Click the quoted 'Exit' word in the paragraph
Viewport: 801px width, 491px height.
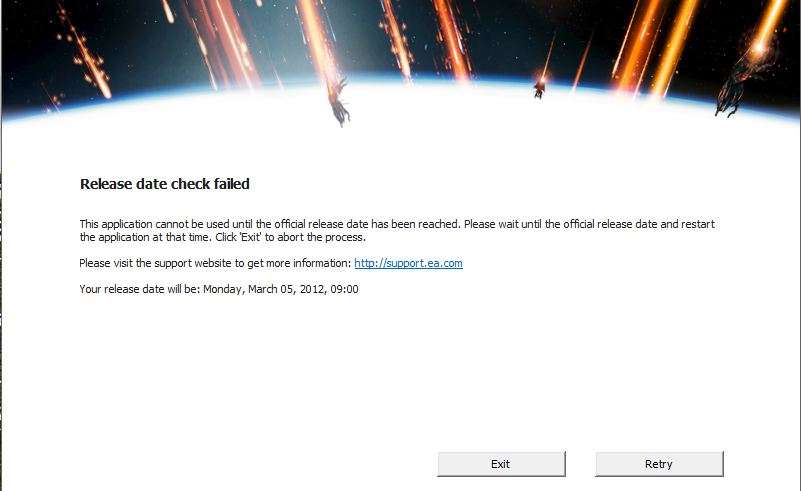point(250,237)
